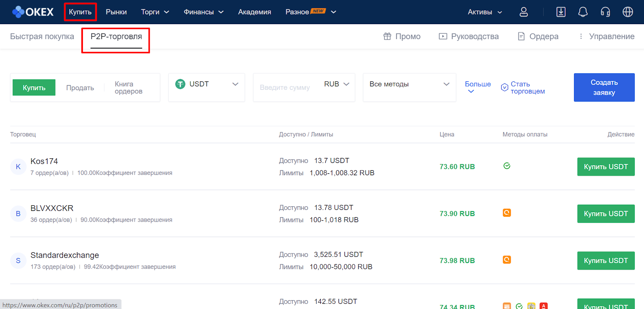Click Купить USDT for Kos174
Screen dimensions: 644x309
(x=606, y=167)
